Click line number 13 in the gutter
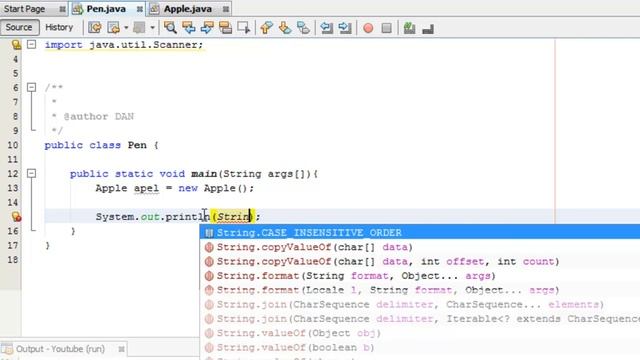 click(13, 188)
